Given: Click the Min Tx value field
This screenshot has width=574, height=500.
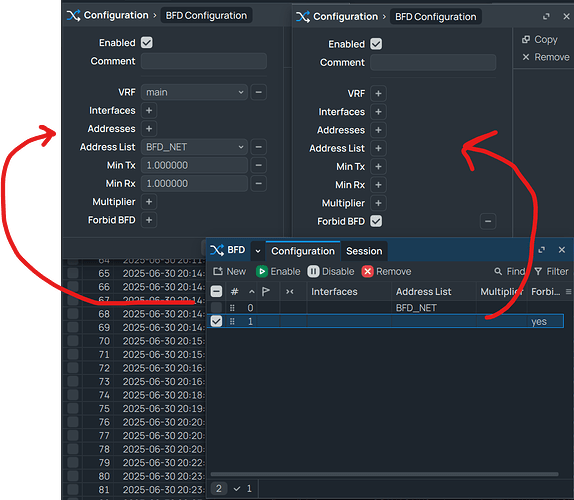Looking at the screenshot, I should (x=194, y=165).
